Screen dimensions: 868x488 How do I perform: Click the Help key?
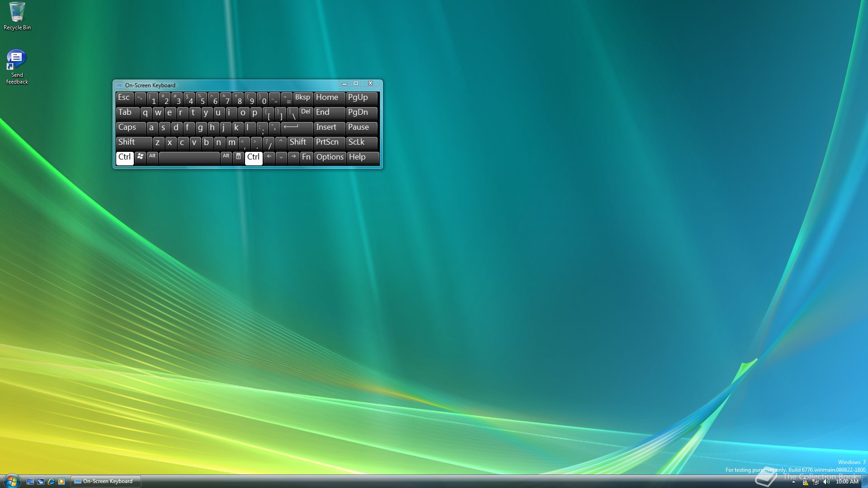pyautogui.click(x=363, y=158)
